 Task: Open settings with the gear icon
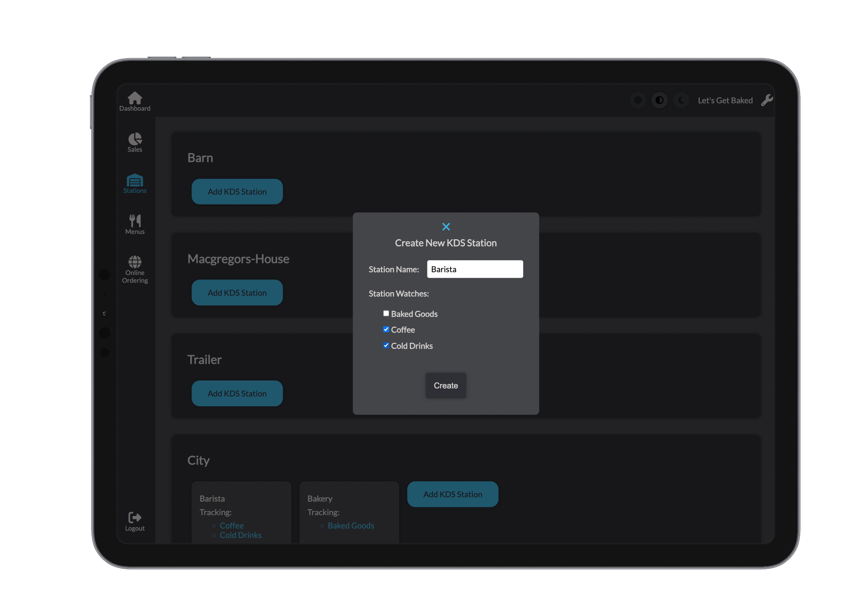[x=638, y=100]
